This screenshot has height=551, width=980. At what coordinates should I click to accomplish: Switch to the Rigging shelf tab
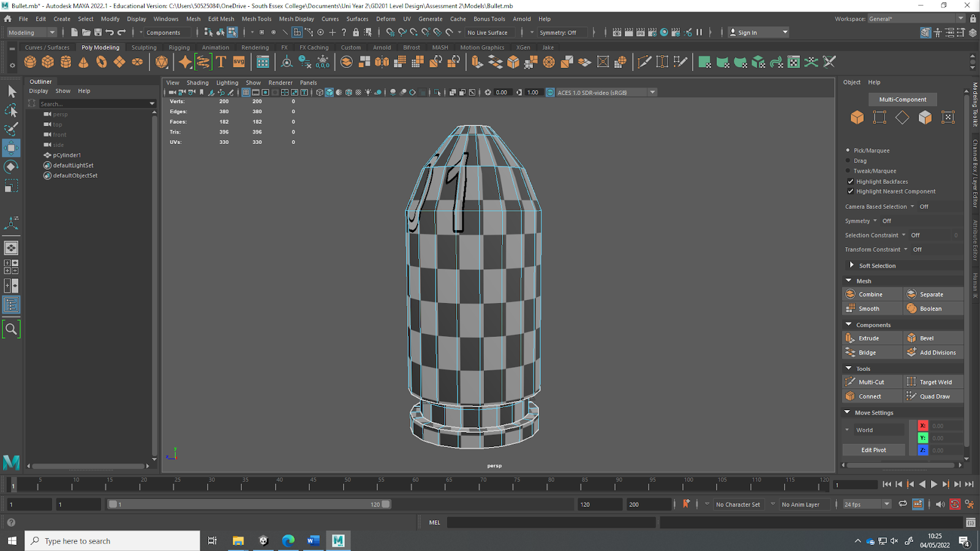pyautogui.click(x=179, y=47)
